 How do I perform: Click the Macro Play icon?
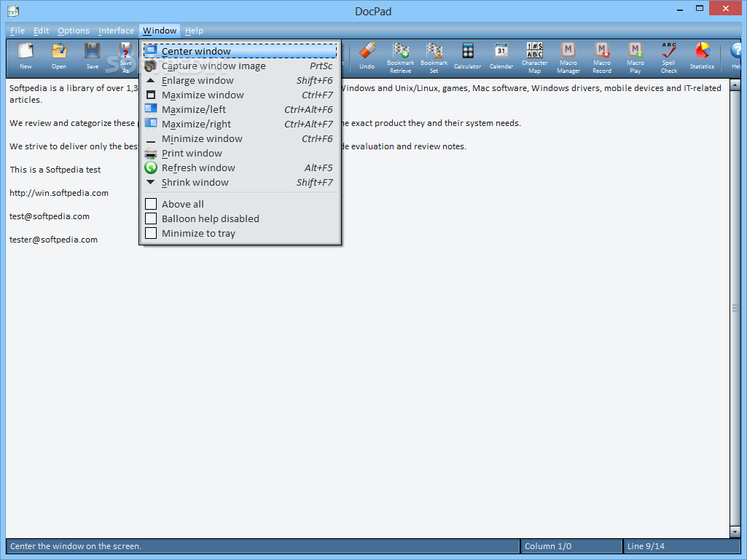635,58
